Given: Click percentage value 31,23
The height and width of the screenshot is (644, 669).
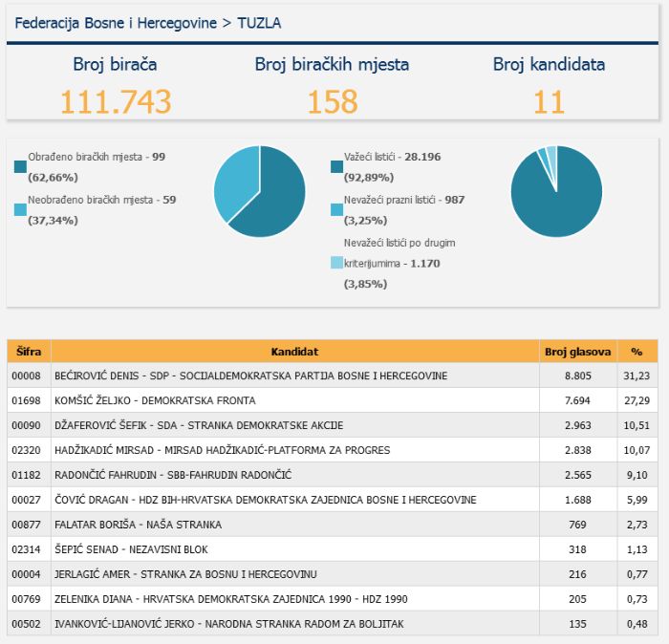Looking at the screenshot, I should point(637,376).
